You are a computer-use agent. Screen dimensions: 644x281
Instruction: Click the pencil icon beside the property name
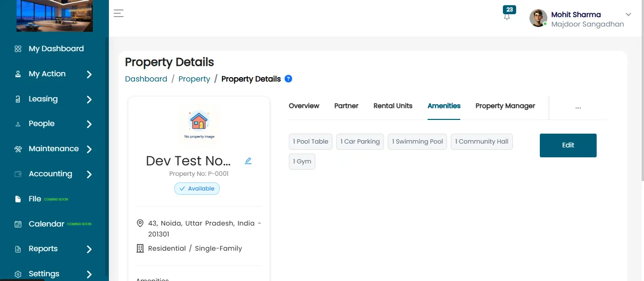(248, 161)
